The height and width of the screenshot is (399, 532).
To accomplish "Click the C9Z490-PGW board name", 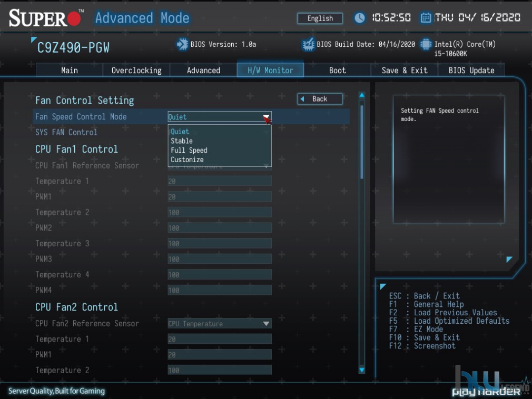I will (73, 48).
